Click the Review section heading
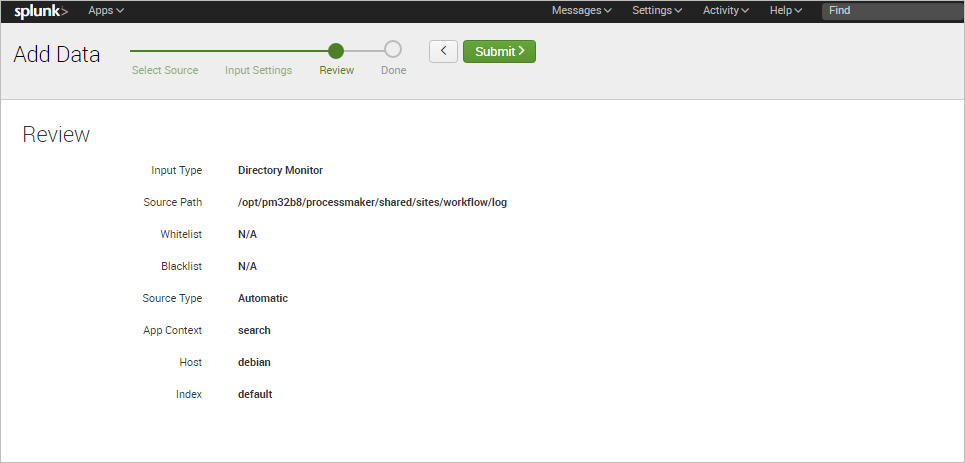 pos(56,135)
